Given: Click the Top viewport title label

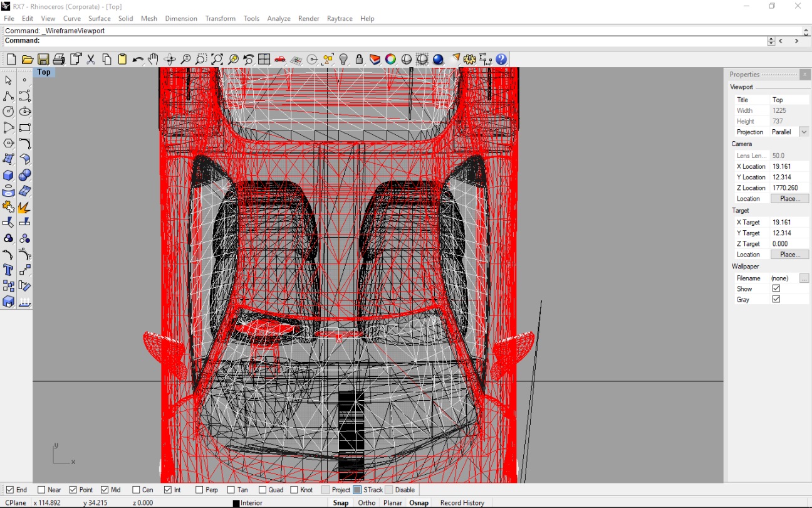Looking at the screenshot, I should coord(43,72).
